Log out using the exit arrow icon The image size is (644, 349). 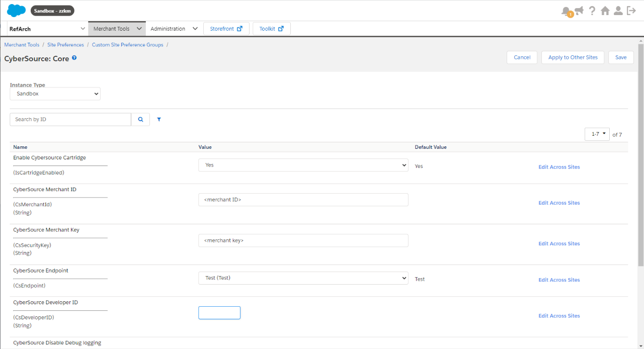coord(631,11)
